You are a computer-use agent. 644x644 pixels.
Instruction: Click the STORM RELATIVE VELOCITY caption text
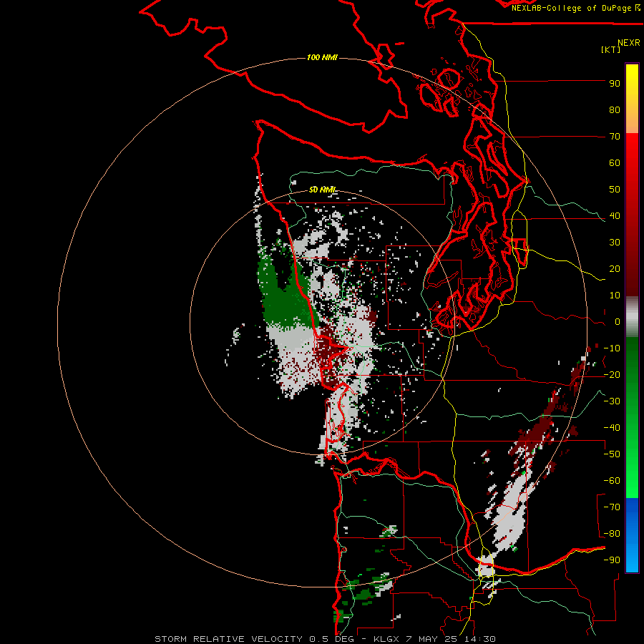pos(228,639)
